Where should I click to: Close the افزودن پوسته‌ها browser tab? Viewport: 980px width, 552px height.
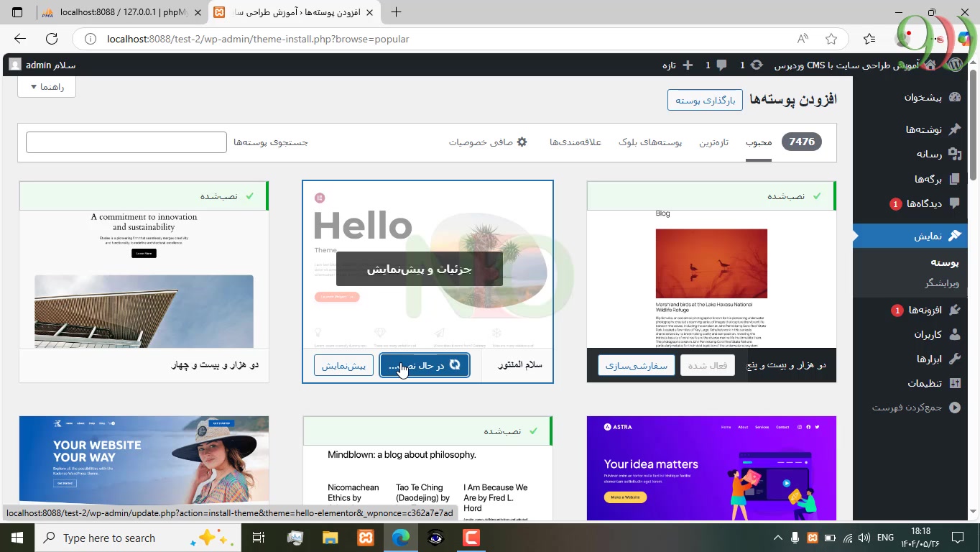pos(369,12)
